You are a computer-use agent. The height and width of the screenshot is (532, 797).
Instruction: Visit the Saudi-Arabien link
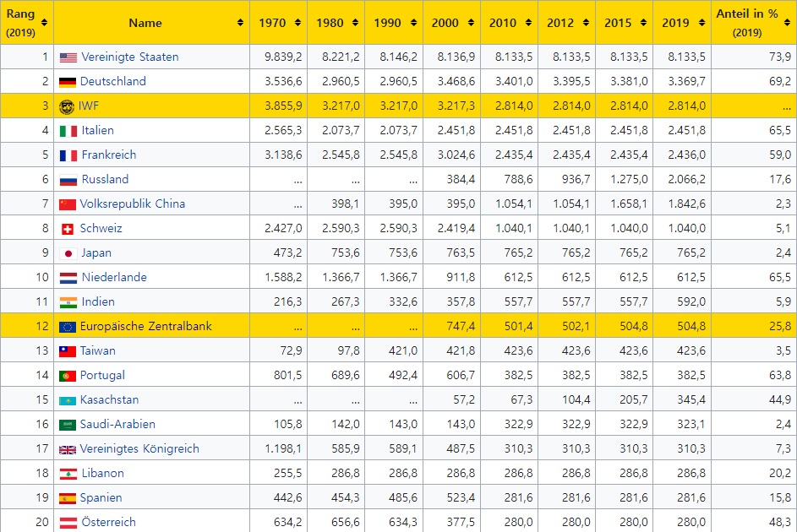[117, 424]
